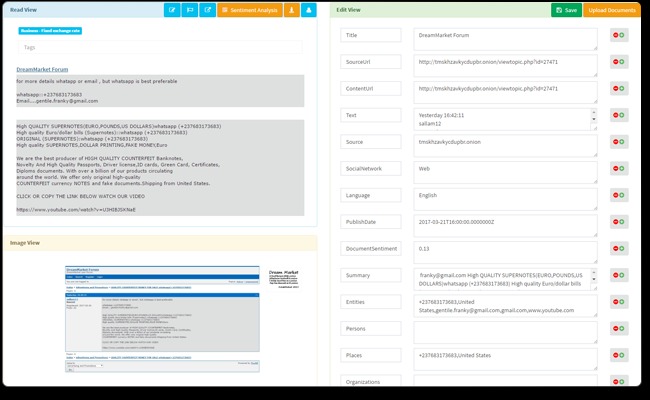
Task: Click the Text field's scroll-down arrow
Action: 594,119
